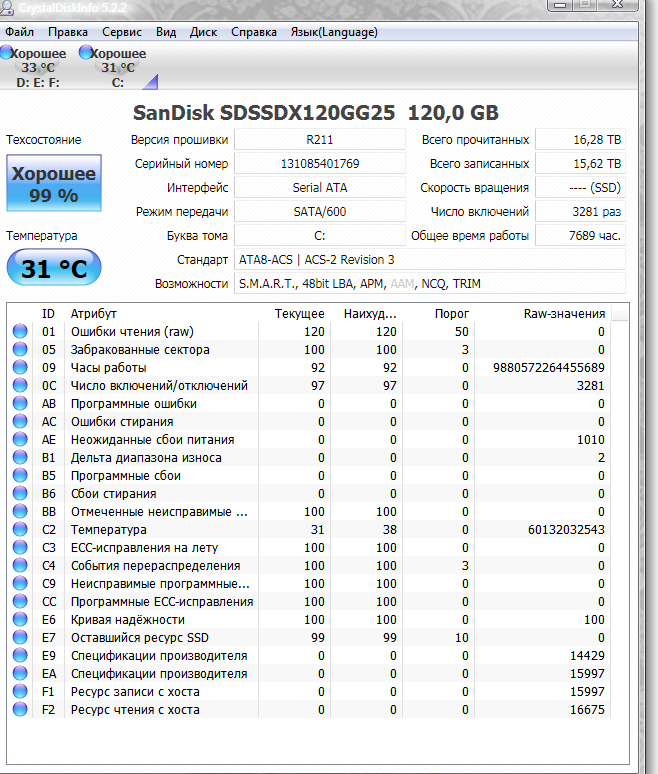Click the raw value 14429 in row E9
Viewport: 658px width, 774px height.
click(x=587, y=656)
